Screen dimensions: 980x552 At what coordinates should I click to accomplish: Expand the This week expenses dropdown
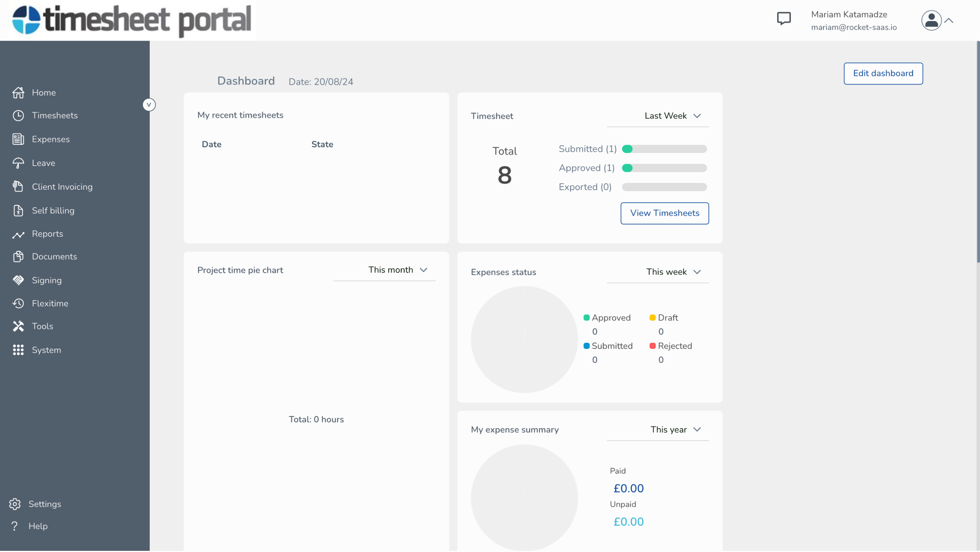[673, 272]
